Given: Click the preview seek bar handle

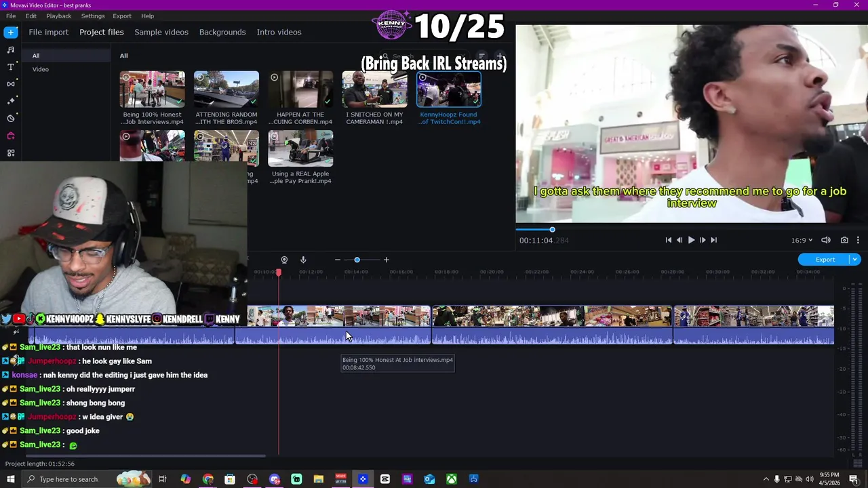Looking at the screenshot, I should pyautogui.click(x=552, y=230).
